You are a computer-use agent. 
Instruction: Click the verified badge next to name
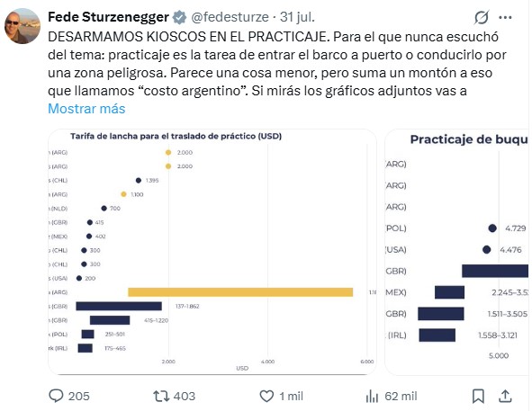179,17
